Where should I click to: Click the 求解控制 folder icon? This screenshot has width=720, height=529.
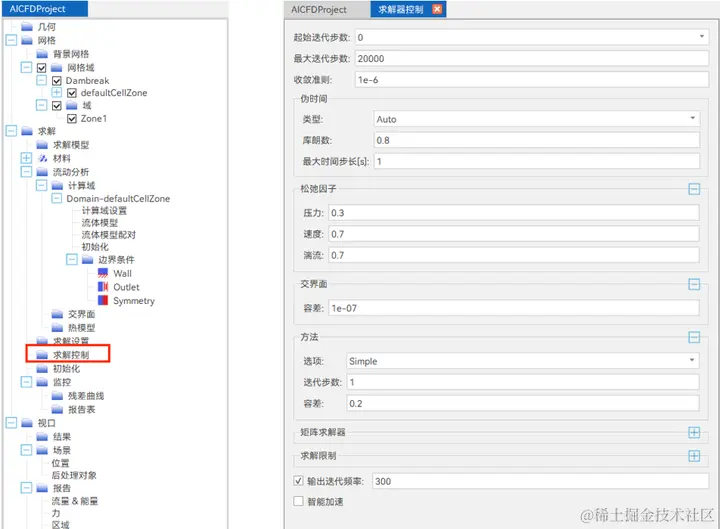tap(42, 355)
